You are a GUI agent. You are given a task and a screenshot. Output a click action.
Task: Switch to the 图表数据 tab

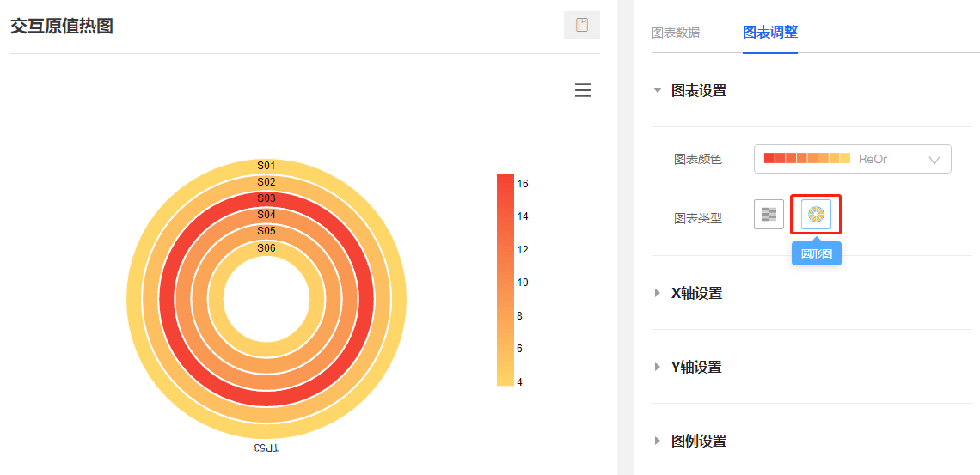[676, 33]
